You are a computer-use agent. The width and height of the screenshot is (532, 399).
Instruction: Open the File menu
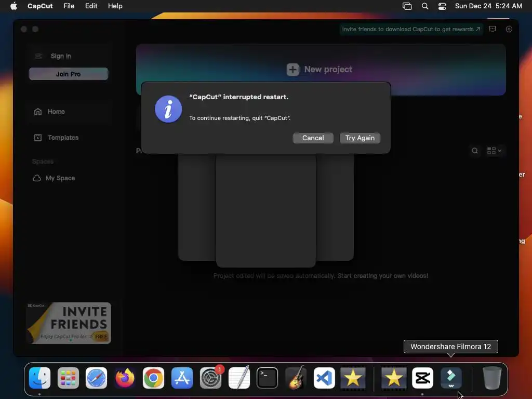[69, 6]
